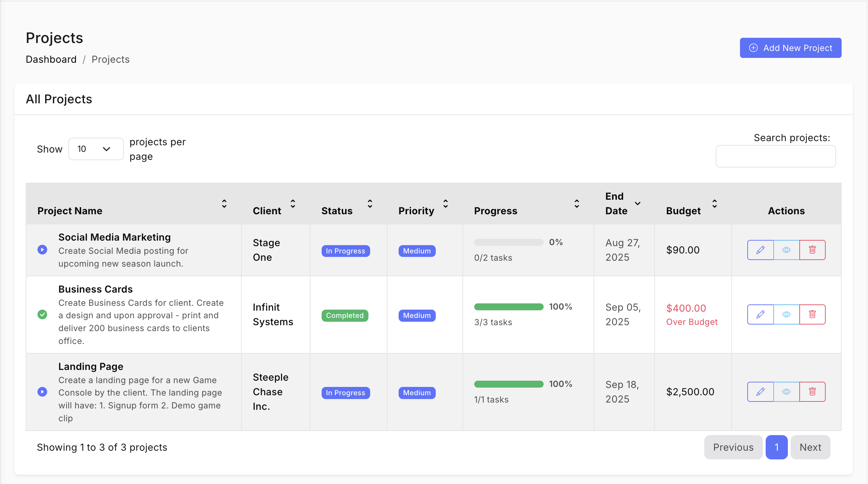Click the Next pagination button
The image size is (868, 484).
pyautogui.click(x=810, y=447)
